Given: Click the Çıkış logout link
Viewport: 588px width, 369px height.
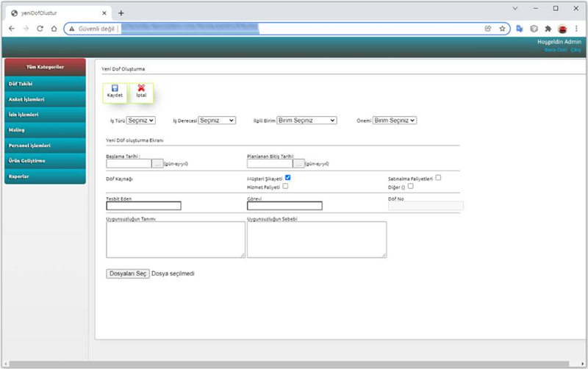Looking at the screenshot, I should click(x=576, y=50).
